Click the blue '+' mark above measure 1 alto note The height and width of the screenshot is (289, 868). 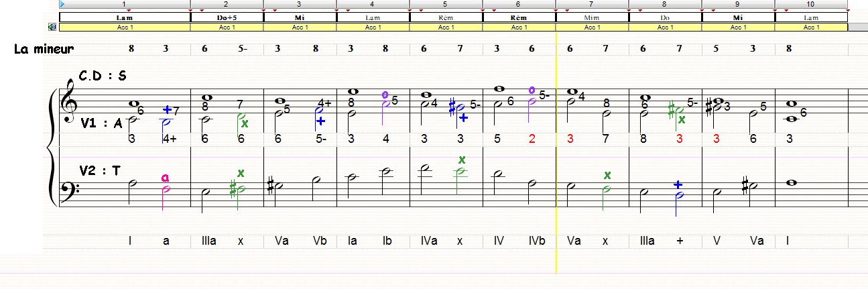168,109
